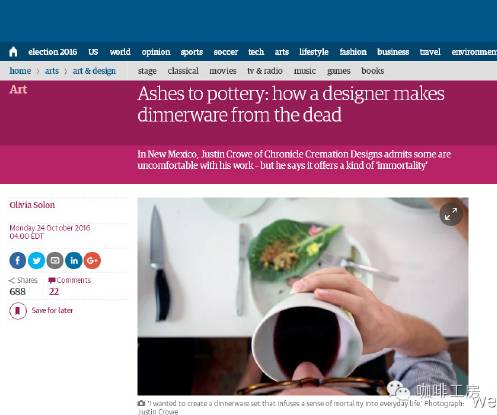Image resolution: width=497 pixels, height=415 pixels.
Task: Click the arts breadcrumb link
Action: click(x=52, y=71)
